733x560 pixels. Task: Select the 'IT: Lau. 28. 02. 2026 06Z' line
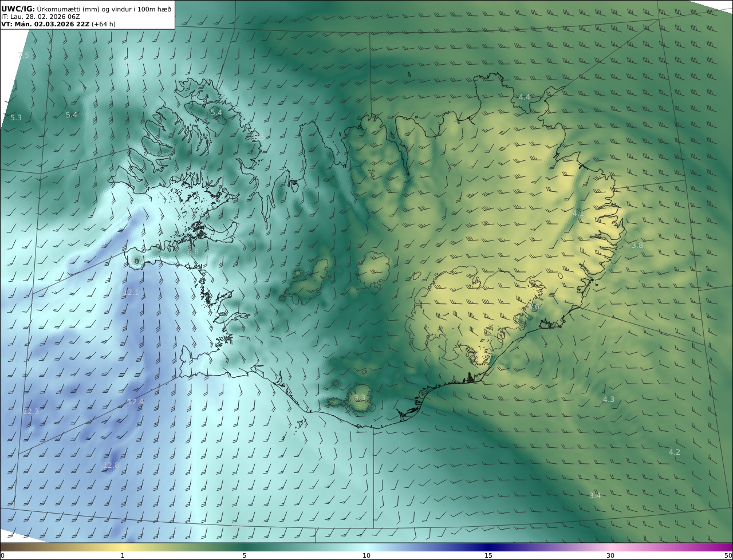(x=40, y=17)
